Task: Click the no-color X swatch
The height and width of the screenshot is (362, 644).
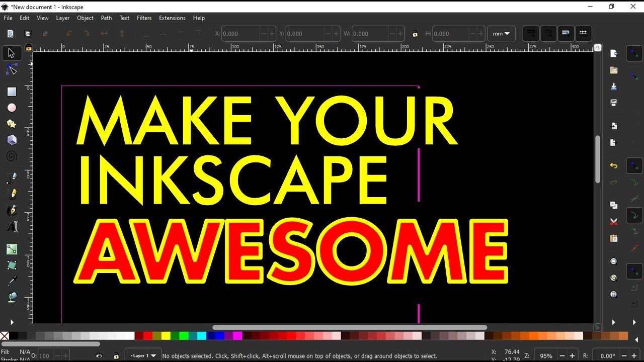Action: 5,336
